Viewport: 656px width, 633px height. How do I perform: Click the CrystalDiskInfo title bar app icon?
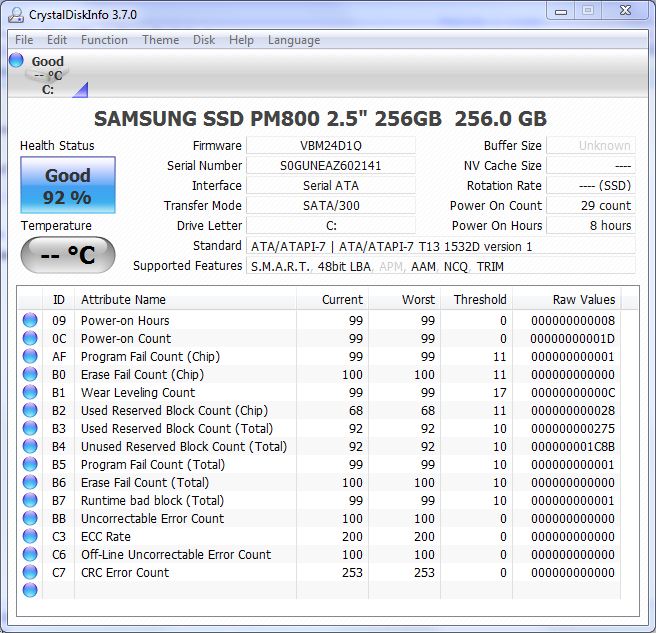pyautogui.click(x=16, y=15)
